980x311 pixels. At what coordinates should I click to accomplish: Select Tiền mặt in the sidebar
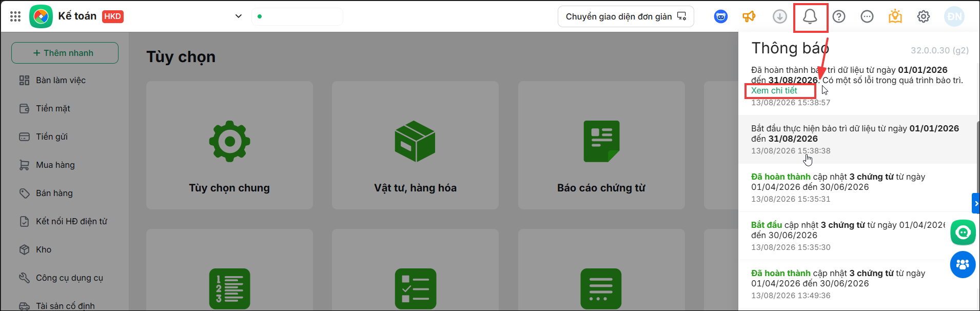pos(52,108)
